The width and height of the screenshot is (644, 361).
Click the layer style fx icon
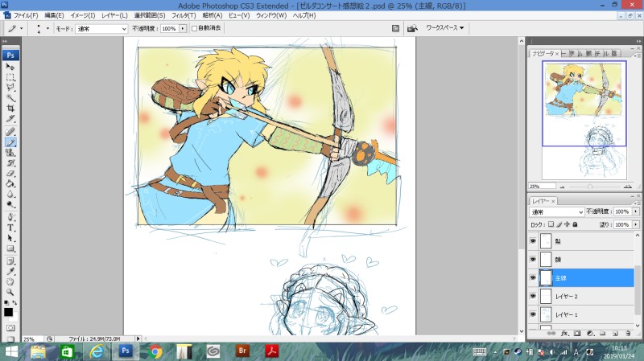(564, 334)
